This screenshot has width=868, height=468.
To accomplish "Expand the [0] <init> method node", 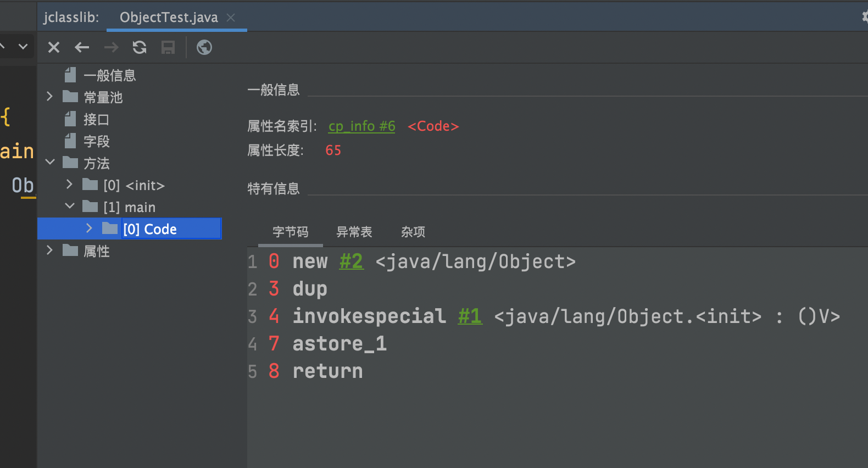I will tap(69, 185).
